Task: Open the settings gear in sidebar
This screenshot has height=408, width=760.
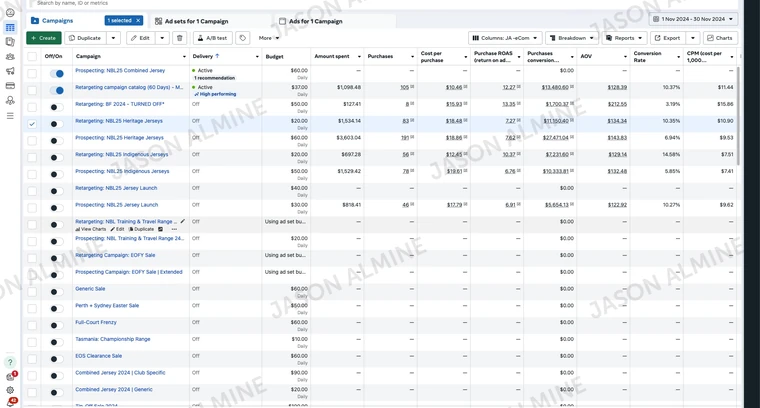Action: (10, 390)
